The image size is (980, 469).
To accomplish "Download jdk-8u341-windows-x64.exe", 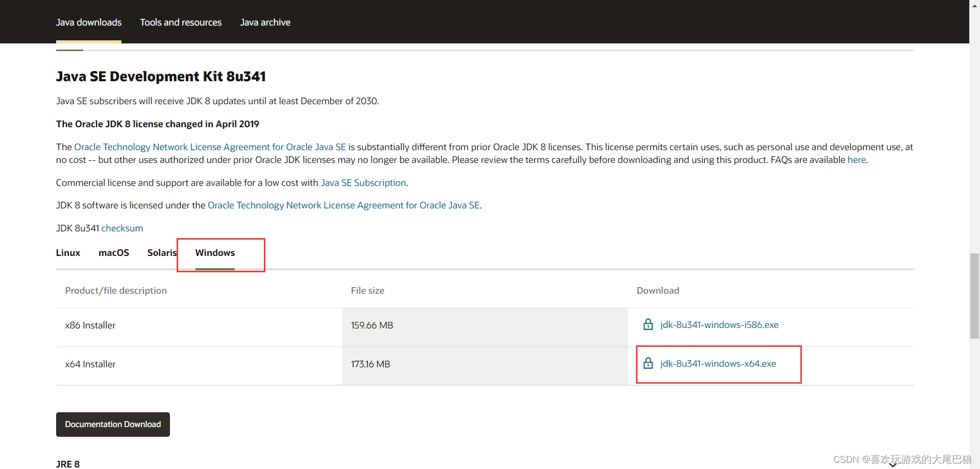I will coord(718,364).
